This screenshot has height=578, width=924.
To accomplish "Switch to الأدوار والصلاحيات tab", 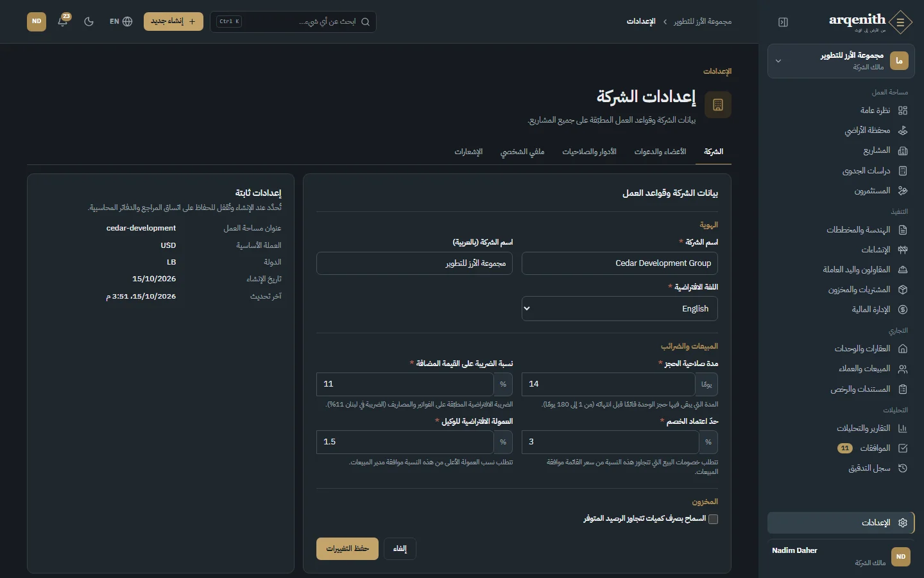I will (x=589, y=152).
